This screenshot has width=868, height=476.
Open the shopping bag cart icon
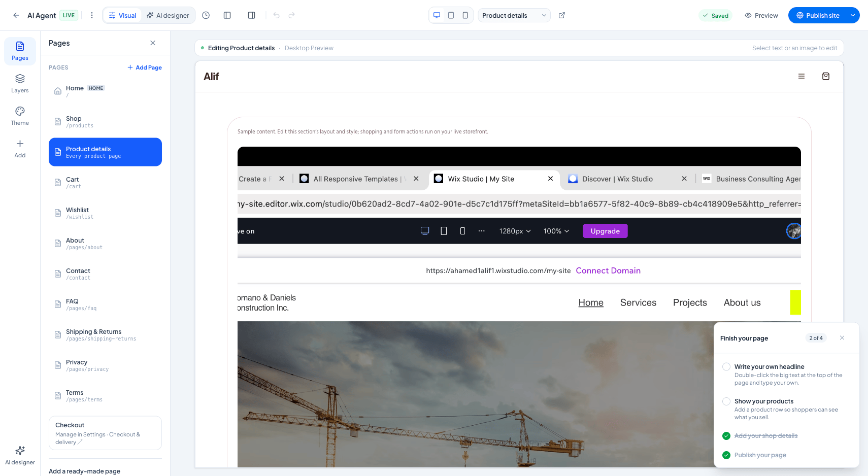(826, 76)
